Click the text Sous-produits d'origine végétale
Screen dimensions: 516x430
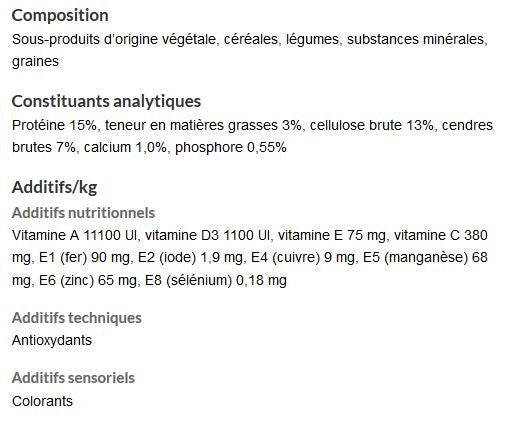coord(114,39)
